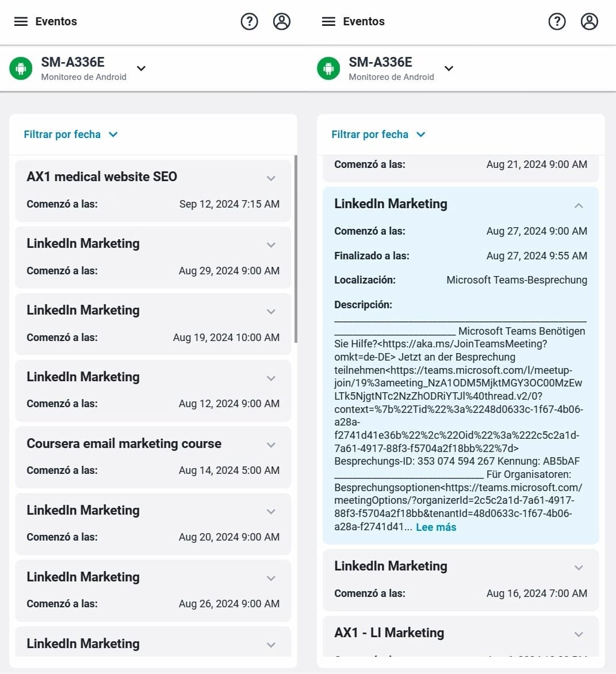
Task: Click Aug 21, 2024 9:00 AM date
Action: click(537, 164)
